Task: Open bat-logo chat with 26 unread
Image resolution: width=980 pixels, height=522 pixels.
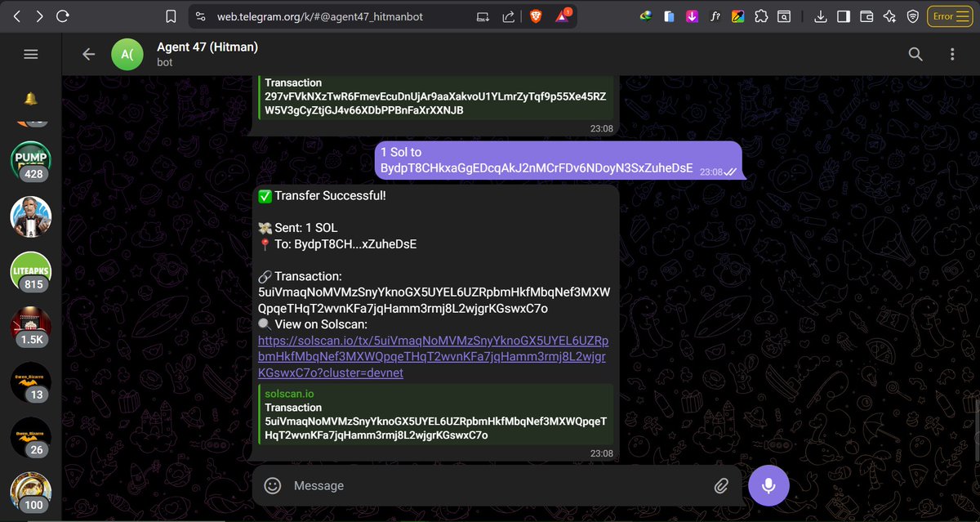Action: point(31,438)
